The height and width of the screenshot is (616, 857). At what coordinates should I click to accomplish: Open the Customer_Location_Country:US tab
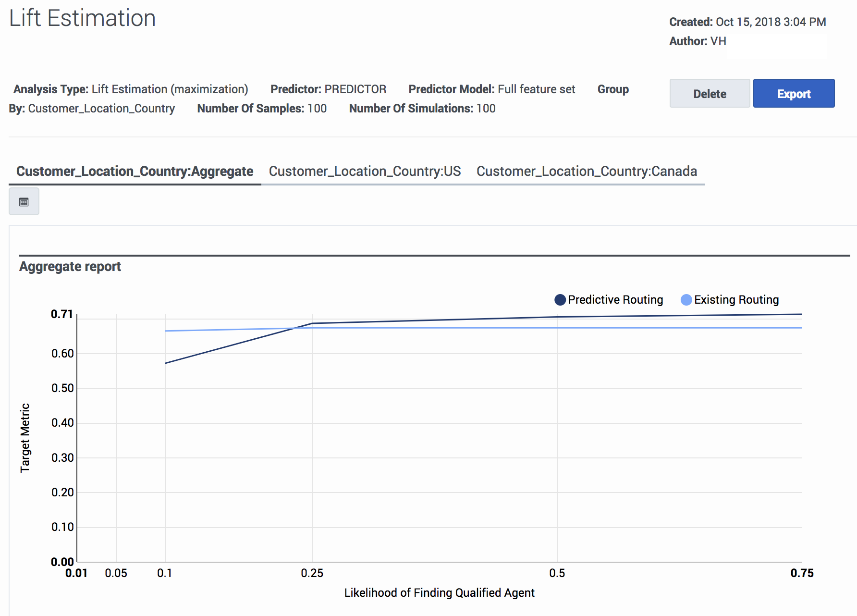(x=365, y=171)
